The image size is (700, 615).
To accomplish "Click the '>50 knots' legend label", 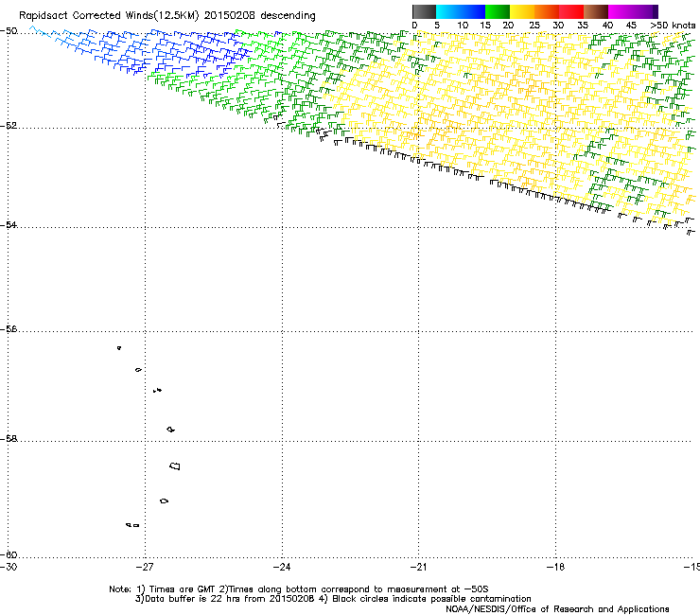I will [x=673, y=26].
